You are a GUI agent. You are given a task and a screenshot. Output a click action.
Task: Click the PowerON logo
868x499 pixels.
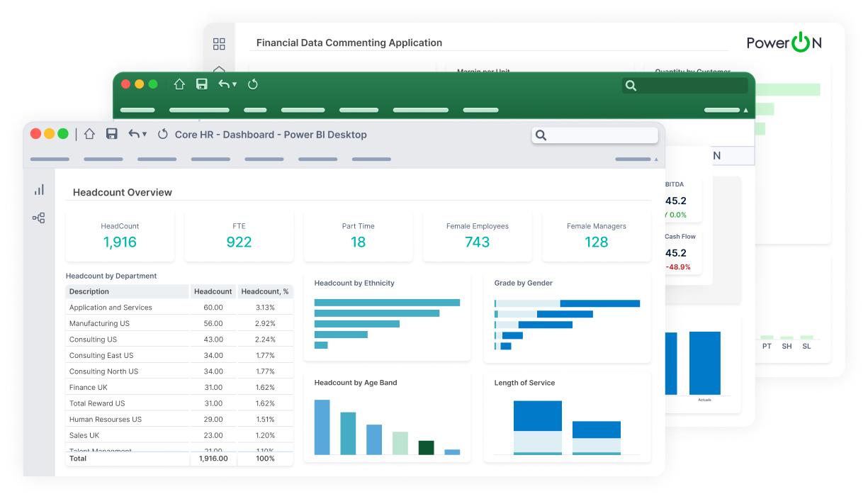click(784, 43)
